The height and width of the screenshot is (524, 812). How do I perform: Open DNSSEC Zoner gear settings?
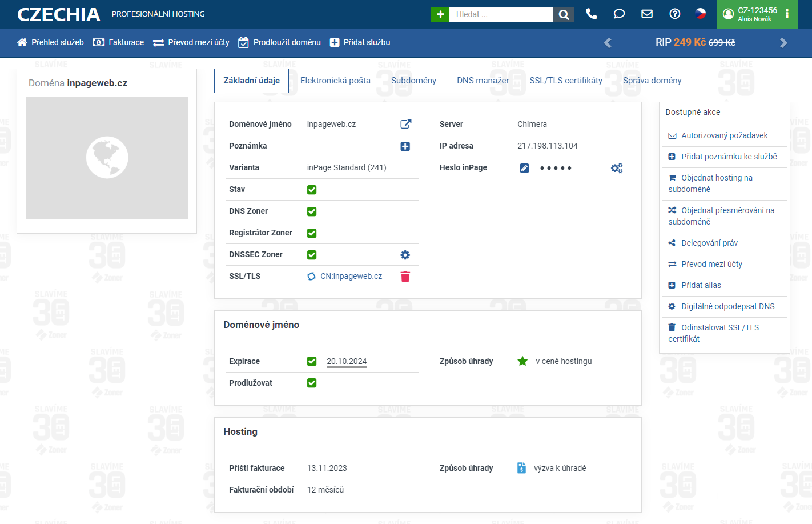point(405,255)
